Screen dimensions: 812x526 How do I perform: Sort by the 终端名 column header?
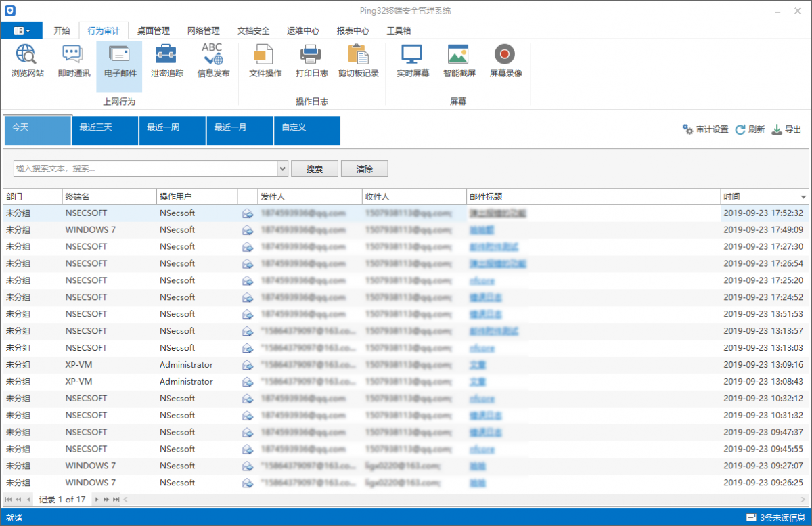pos(110,197)
